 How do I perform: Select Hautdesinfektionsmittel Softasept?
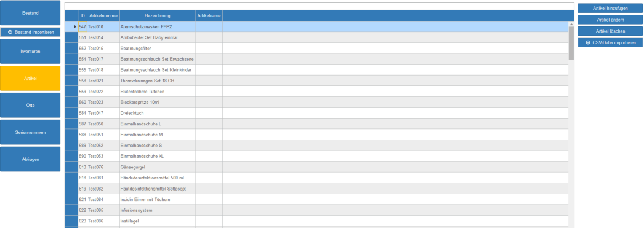[316, 189]
